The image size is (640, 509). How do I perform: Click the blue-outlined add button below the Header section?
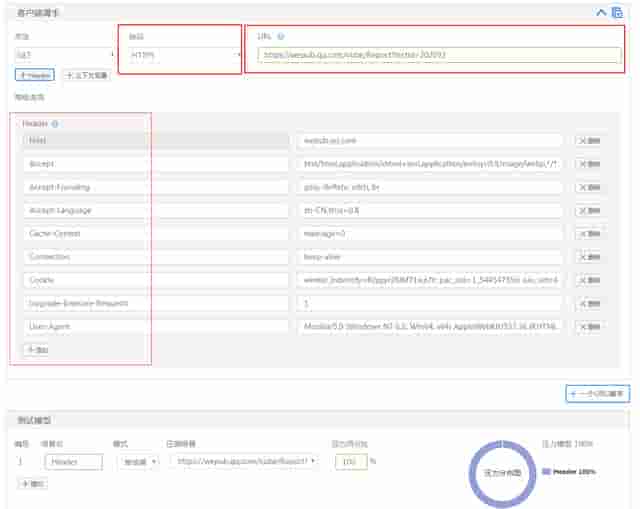pos(598,393)
